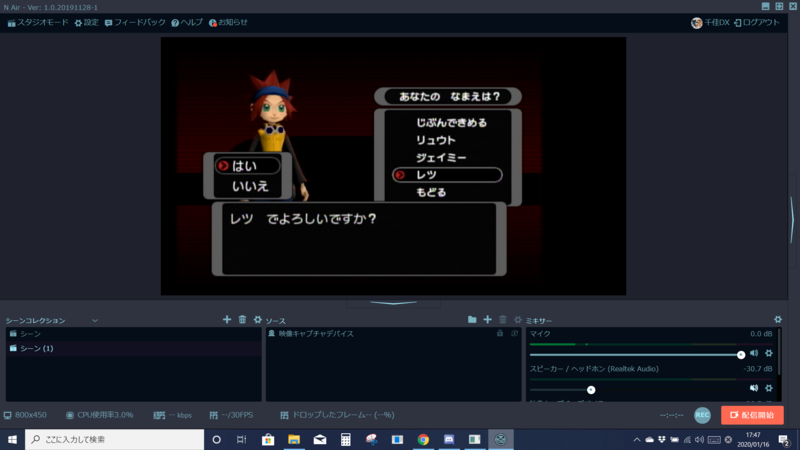The image size is (800, 450).
Task: Open the tray volume icon
Action: click(699, 439)
